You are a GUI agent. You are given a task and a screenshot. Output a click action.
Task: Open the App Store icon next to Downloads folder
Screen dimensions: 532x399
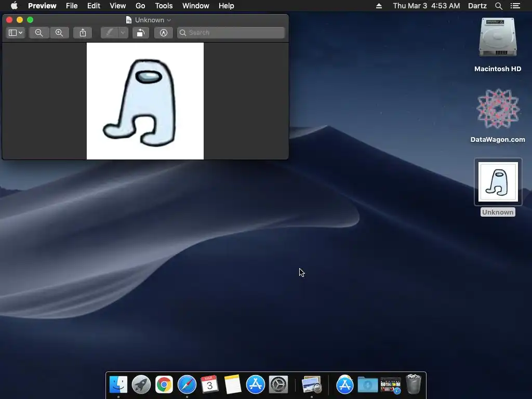(x=345, y=385)
